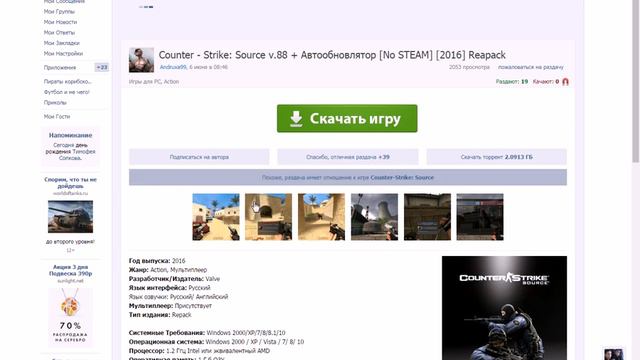
Task: Click Игры для PC, Action category text
Action: point(154,82)
